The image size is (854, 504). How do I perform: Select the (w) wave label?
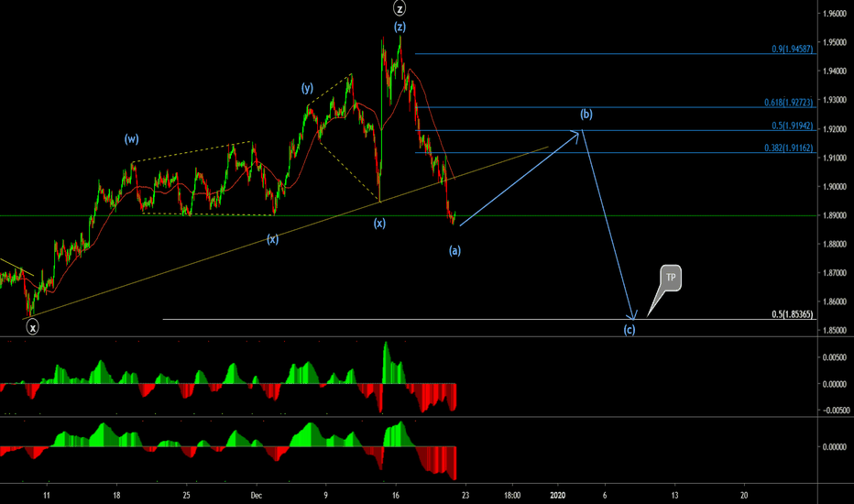[132, 139]
